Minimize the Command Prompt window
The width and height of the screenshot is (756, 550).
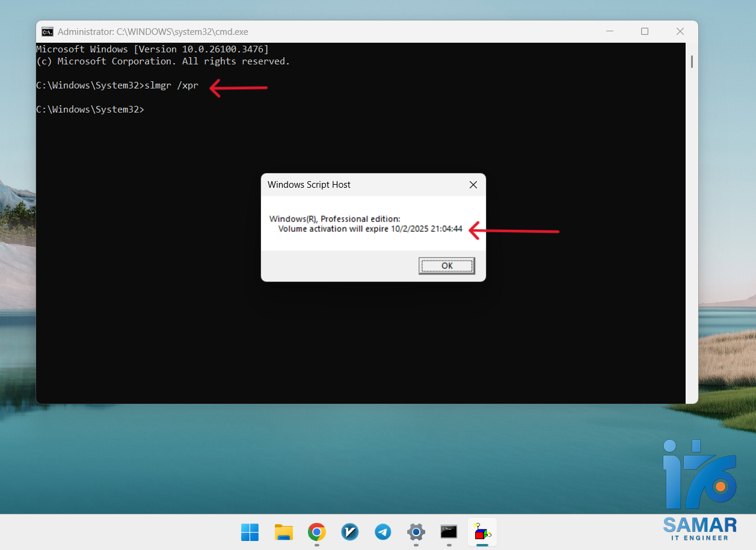coord(609,31)
